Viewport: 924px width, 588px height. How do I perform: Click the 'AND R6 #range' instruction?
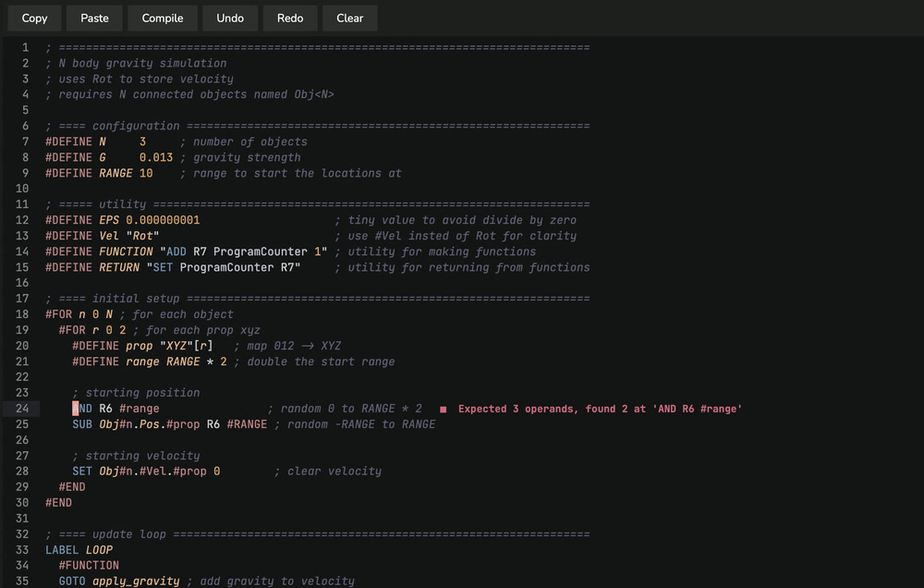point(115,408)
